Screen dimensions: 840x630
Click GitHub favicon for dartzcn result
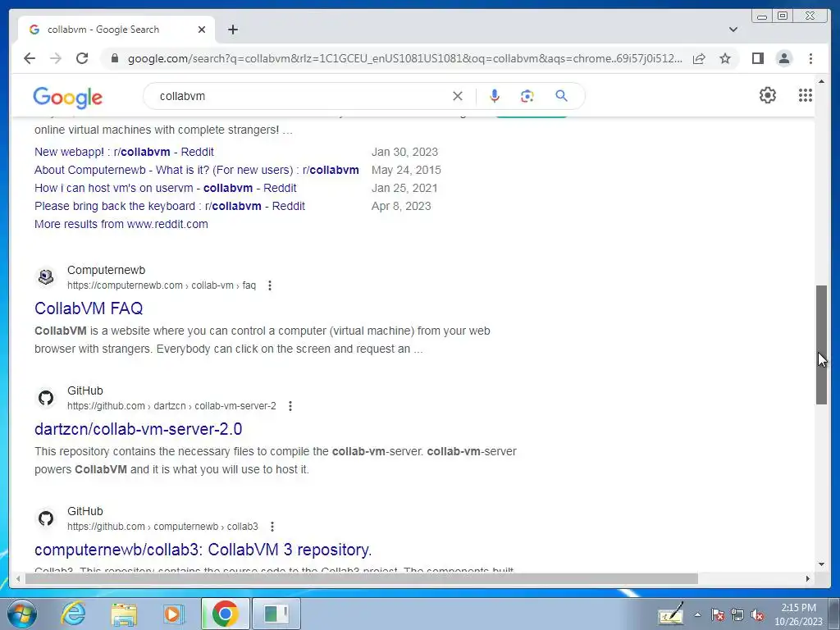46,398
